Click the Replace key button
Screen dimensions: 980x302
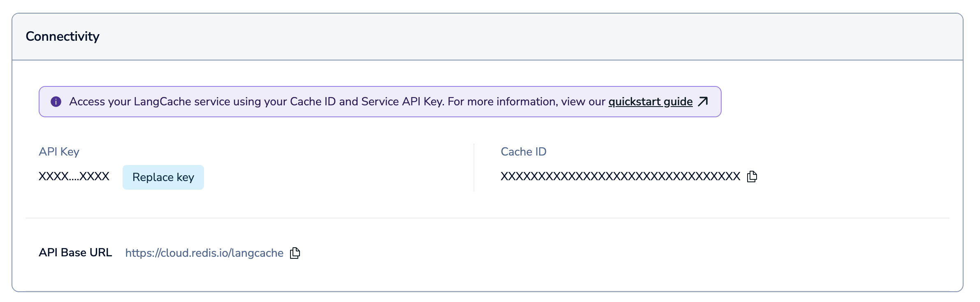pyautogui.click(x=163, y=177)
